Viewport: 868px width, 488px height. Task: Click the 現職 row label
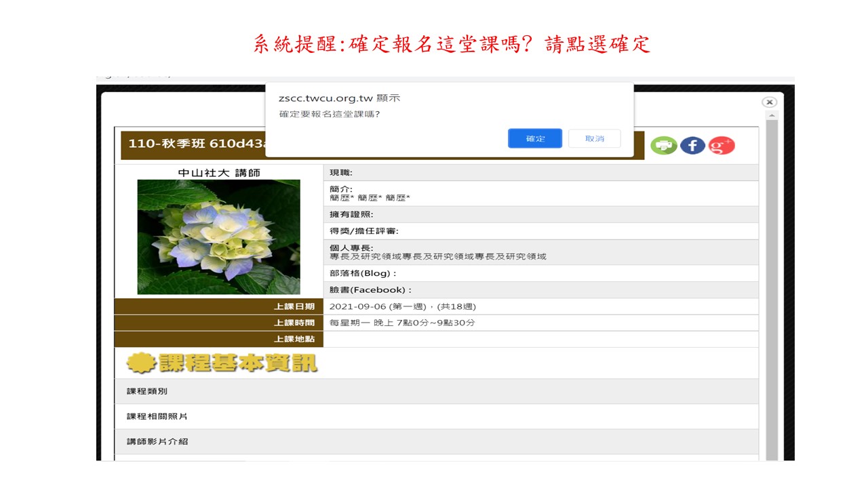pos(341,173)
